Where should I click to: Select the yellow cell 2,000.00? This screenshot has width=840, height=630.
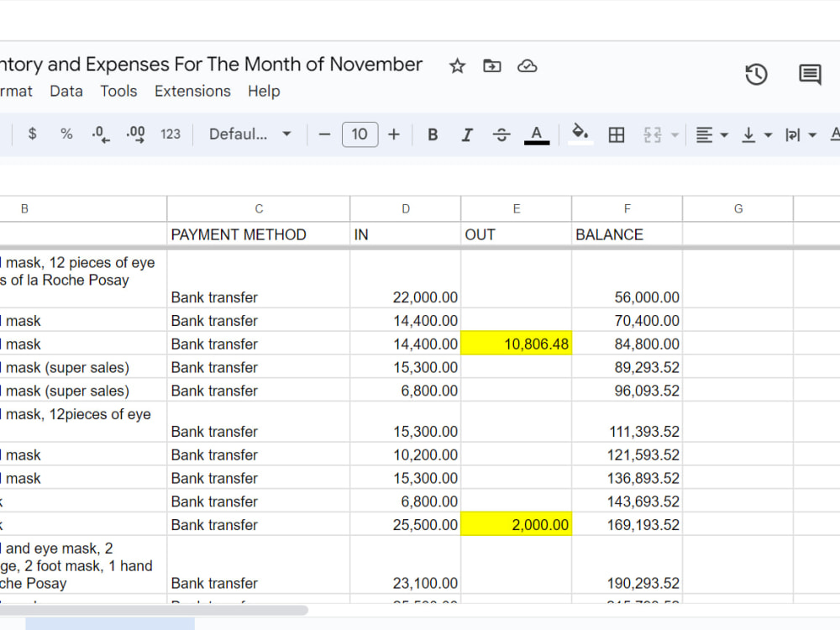(517, 524)
